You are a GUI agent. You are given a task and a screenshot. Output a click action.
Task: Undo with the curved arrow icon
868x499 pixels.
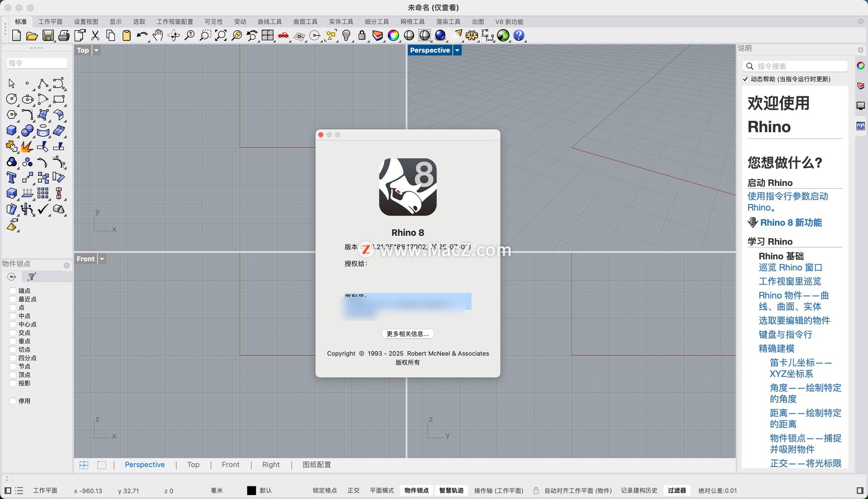pos(142,35)
